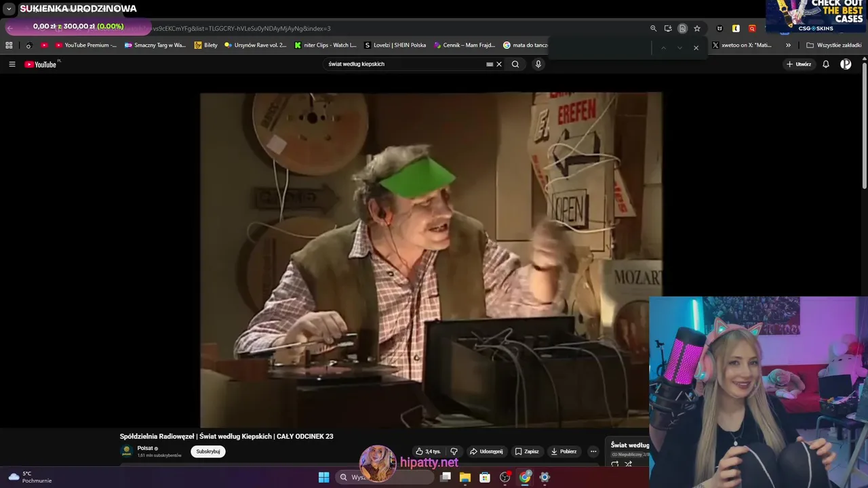Screen dimensions: 868x488
Task: Open the Polsat channel name link
Action: (145, 448)
